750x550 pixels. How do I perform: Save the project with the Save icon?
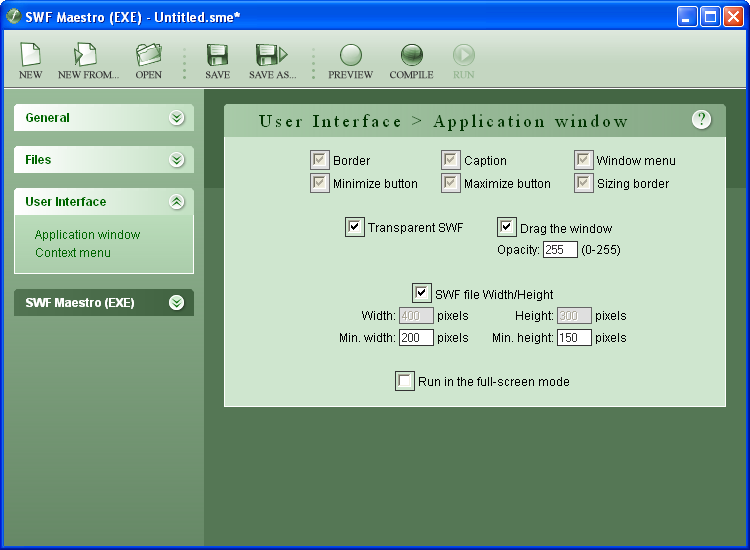[217, 55]
